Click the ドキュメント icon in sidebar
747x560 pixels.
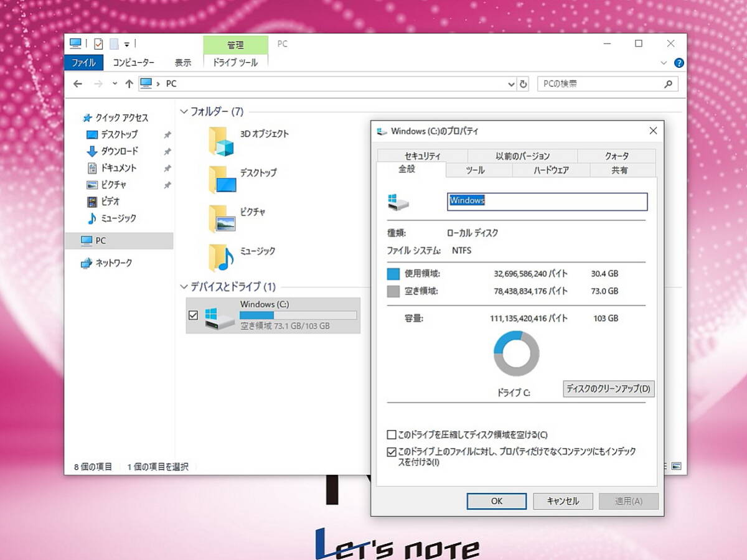click(x=92, y=168)
